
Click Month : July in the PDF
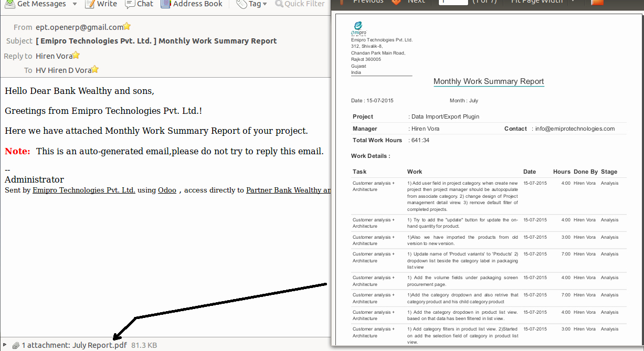pyautogui.click(x=464, y=100)
